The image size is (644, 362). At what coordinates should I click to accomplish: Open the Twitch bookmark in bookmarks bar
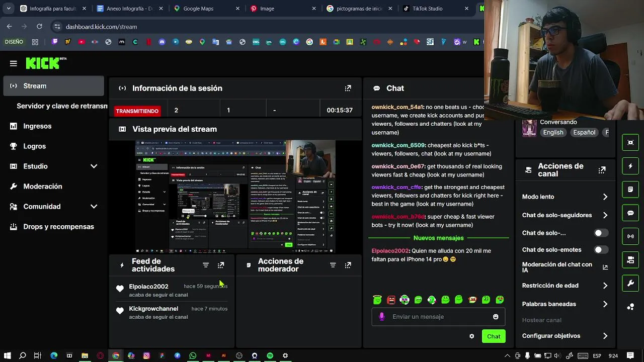[x=54, y=42]
